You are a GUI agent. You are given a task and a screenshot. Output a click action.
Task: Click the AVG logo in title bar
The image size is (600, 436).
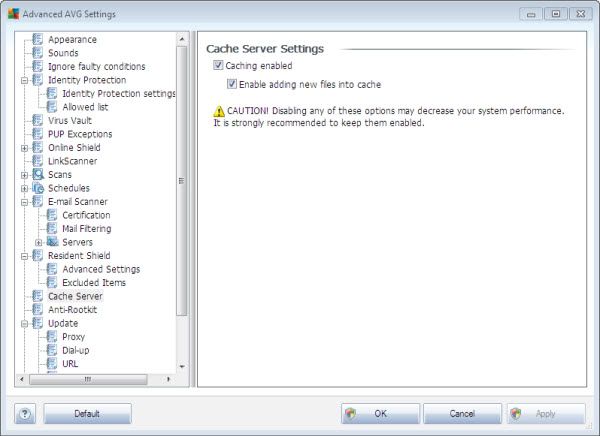coord(13,13)
